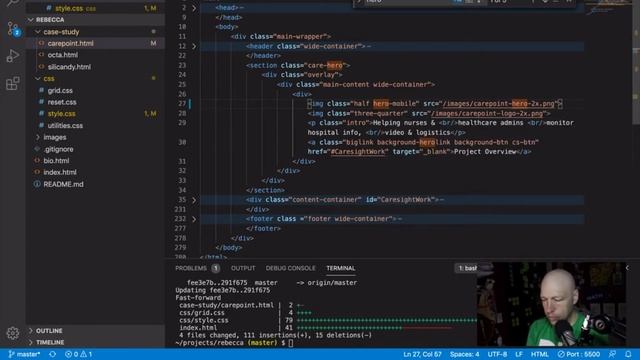Viewport: 640px width, 360px height.
Task: Switch to the OUTPUT tab
Action: pyautogui.click(x=243, y=268)
